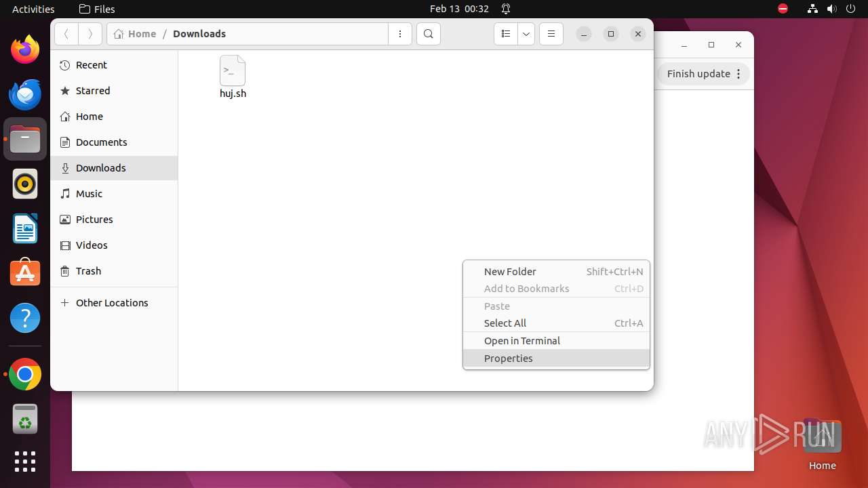Choose Open in Terminal from context menu
Image resolution: width=868 pixels, height=488 pixels.
click(x=556, y=341)
